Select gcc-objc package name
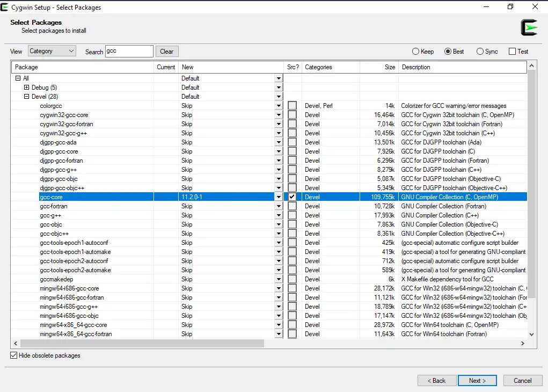This screenshot has width=548, height=392. 51,224
